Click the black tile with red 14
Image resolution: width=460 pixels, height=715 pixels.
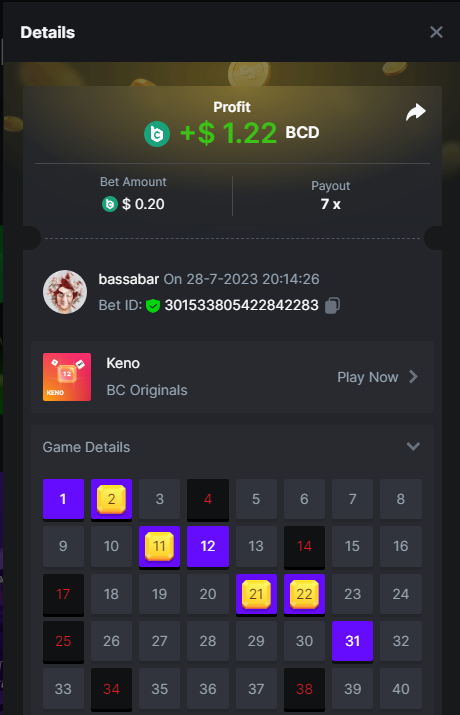[x=304, y=546]
